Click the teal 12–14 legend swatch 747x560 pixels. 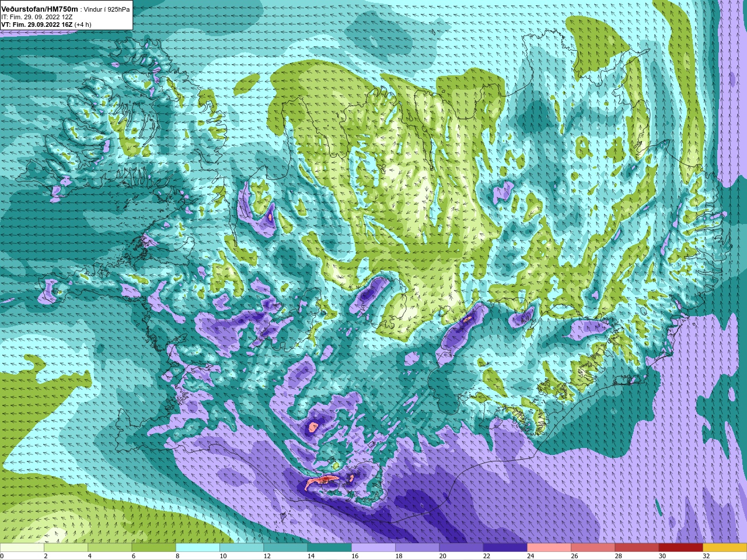(285, 548)
